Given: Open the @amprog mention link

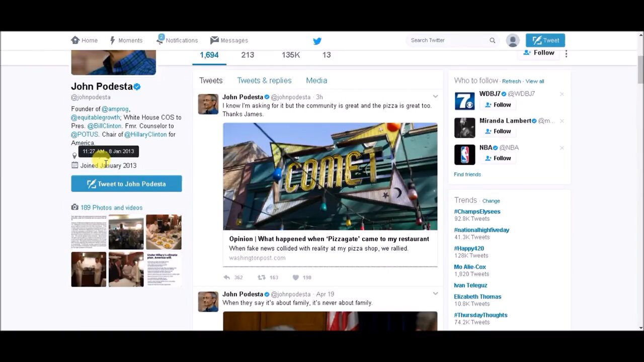Looking at the screenshot, I should coord(115,109).
